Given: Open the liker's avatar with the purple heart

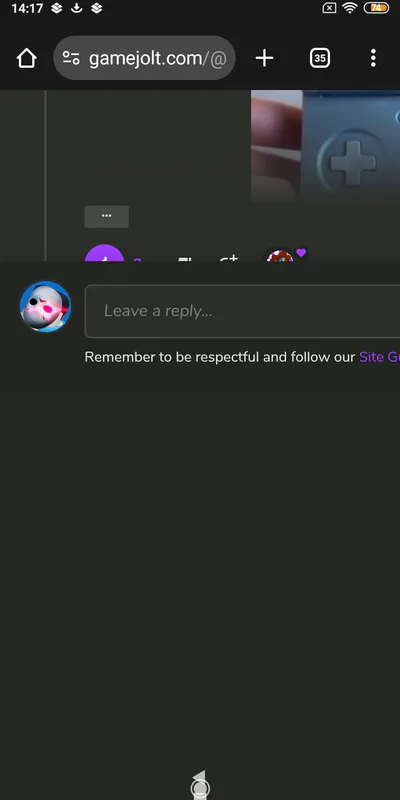Looking at the screenshot, I should 280,256.
